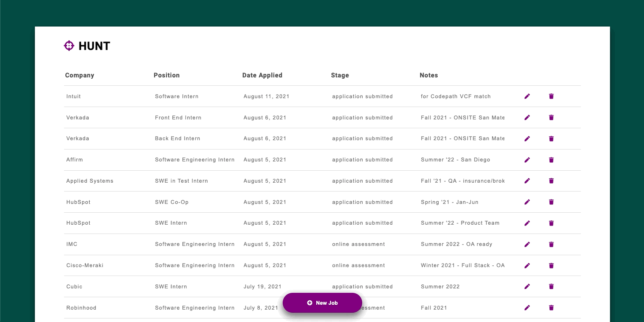The width and height of the screenshot is (644, 322).
Task: Edit the Cubic job entry
Action: (x=527, y=287)
